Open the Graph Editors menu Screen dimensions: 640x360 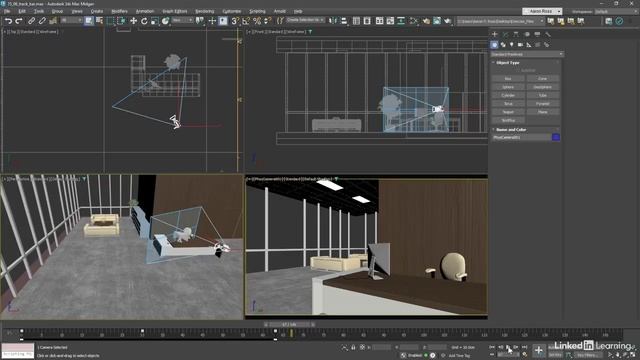click(175, 11)
